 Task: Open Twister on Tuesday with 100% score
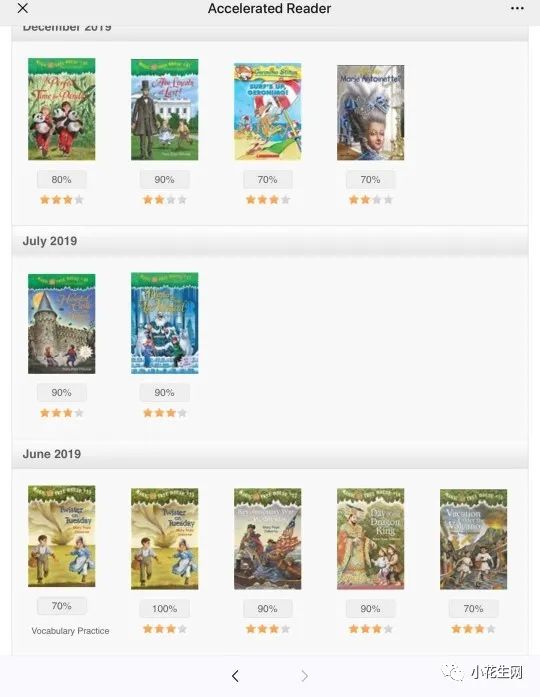pyautogui.click(x=164, y=539)
